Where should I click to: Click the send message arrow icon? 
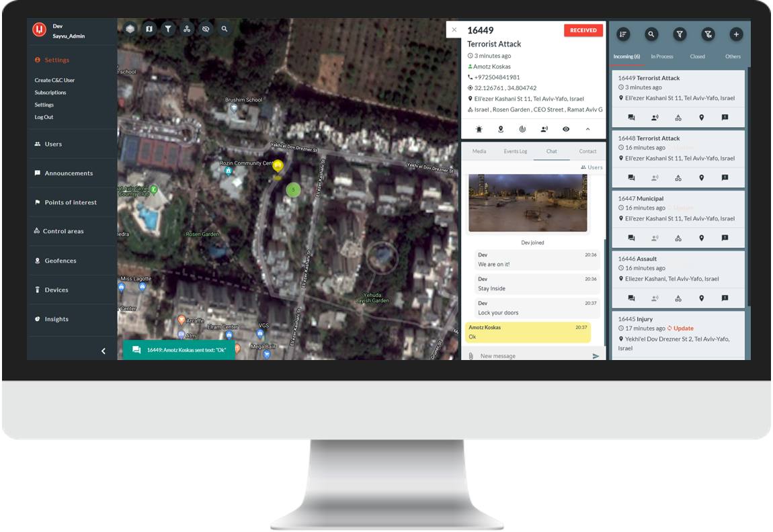point(596,356)
